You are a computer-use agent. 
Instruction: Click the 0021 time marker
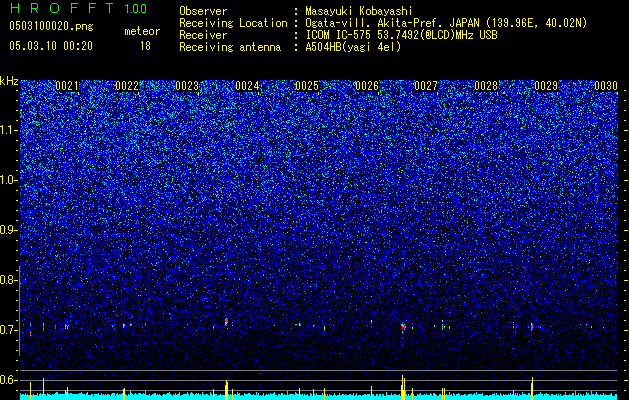click(x=67, y=86)
